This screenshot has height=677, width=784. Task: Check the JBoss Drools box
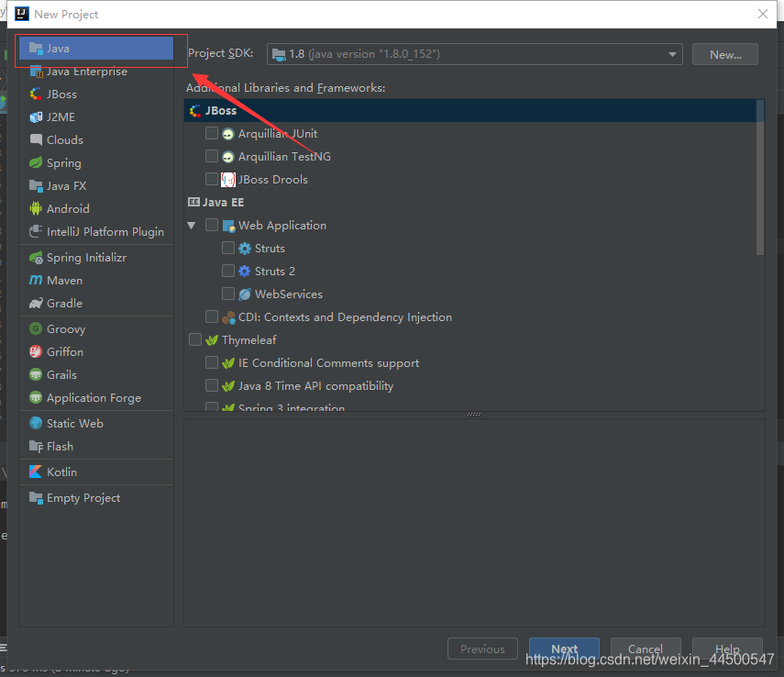[x=212, y=179]
